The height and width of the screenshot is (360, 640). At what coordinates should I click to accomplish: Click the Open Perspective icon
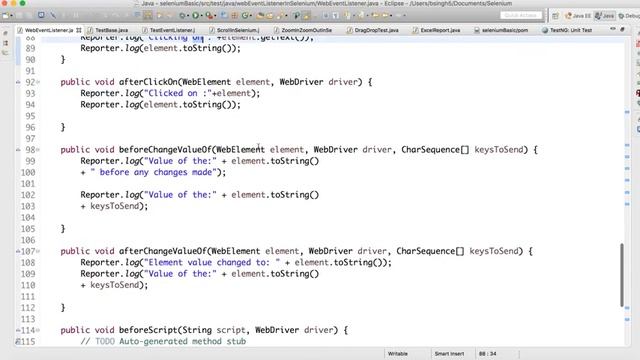click(555, 16)
